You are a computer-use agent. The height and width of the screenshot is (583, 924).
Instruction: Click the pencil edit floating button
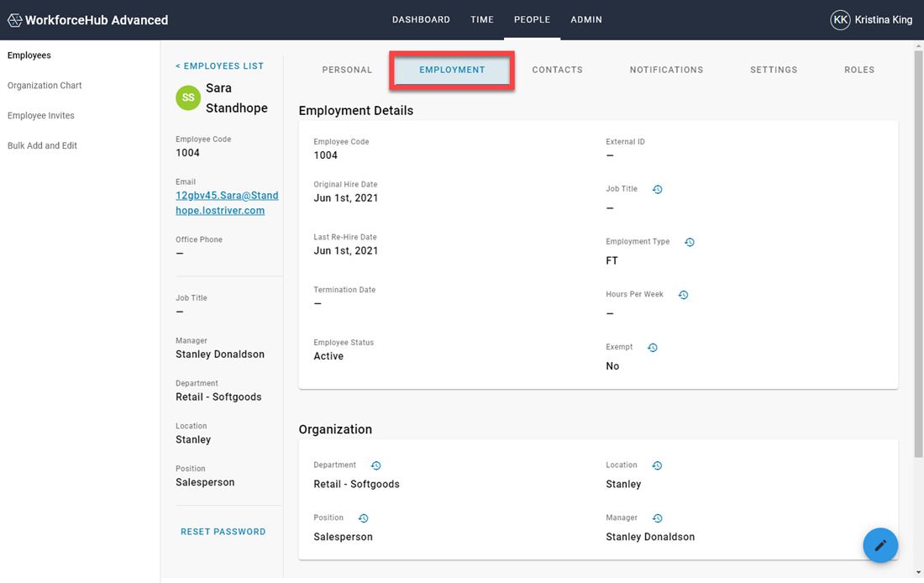[880, 545]
